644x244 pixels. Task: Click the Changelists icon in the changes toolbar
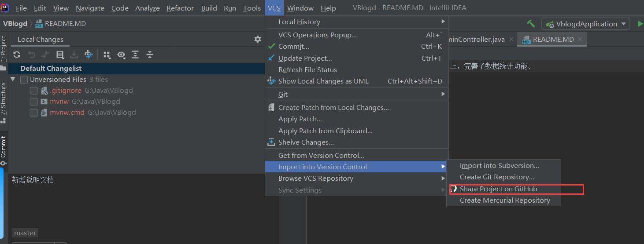pyautogui.click(x=60, y=55)
